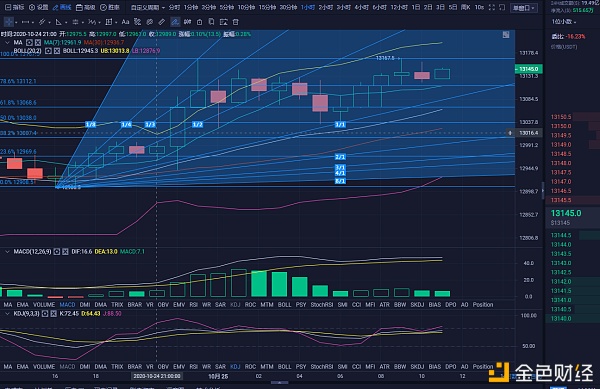The image size is (600, 389).
Task: Open the 设置 settings panel
Action: point(39,7)
